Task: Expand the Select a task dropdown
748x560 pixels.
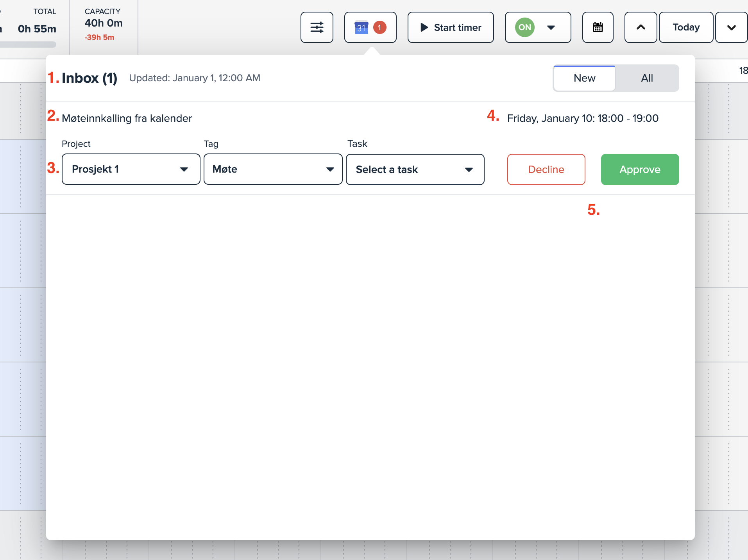Action: pyautogui.click(x=415, y=169)
